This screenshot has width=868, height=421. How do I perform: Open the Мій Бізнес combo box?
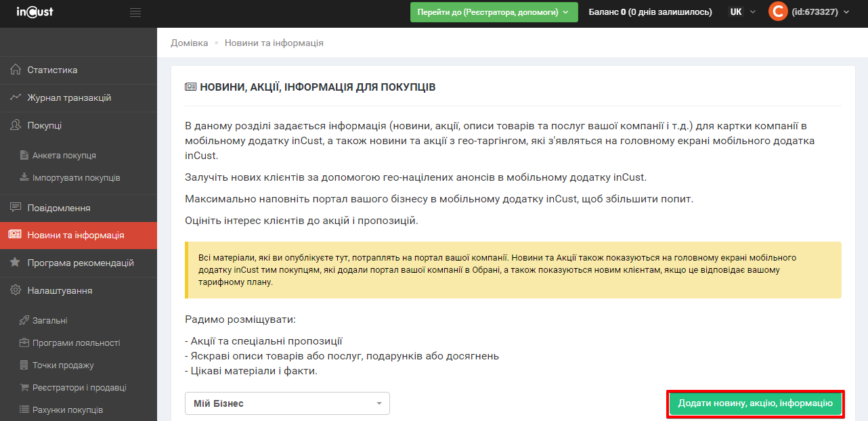[287, 403]
